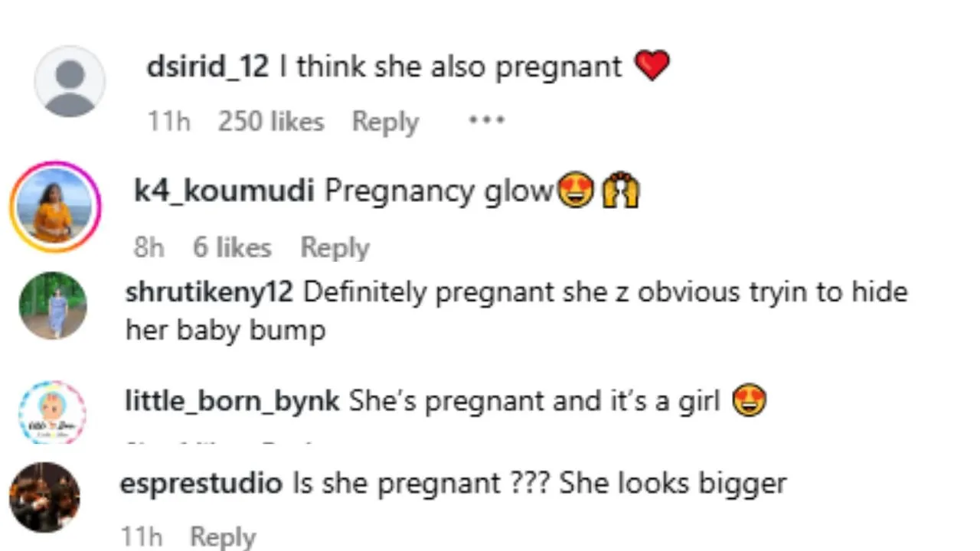This screenshot has height=551, width=980.
Task: Open little_born_bynk's profile avatar
Action: click(x=52, y=412)
